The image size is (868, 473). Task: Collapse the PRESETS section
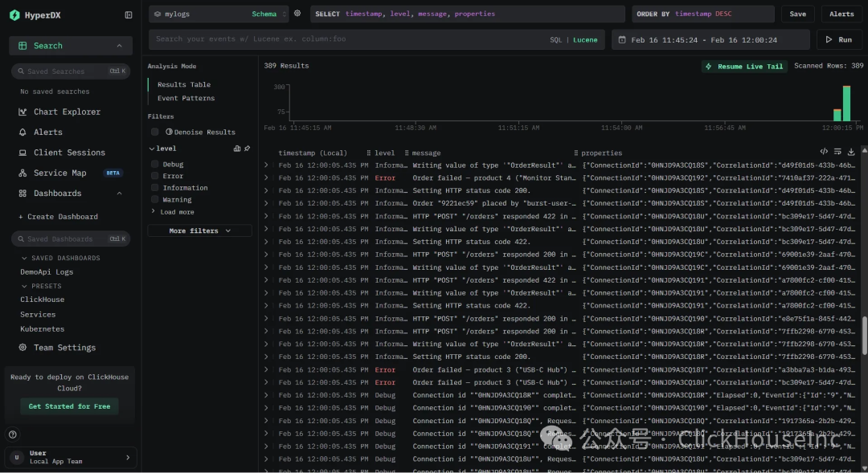(x=42, y=286)
